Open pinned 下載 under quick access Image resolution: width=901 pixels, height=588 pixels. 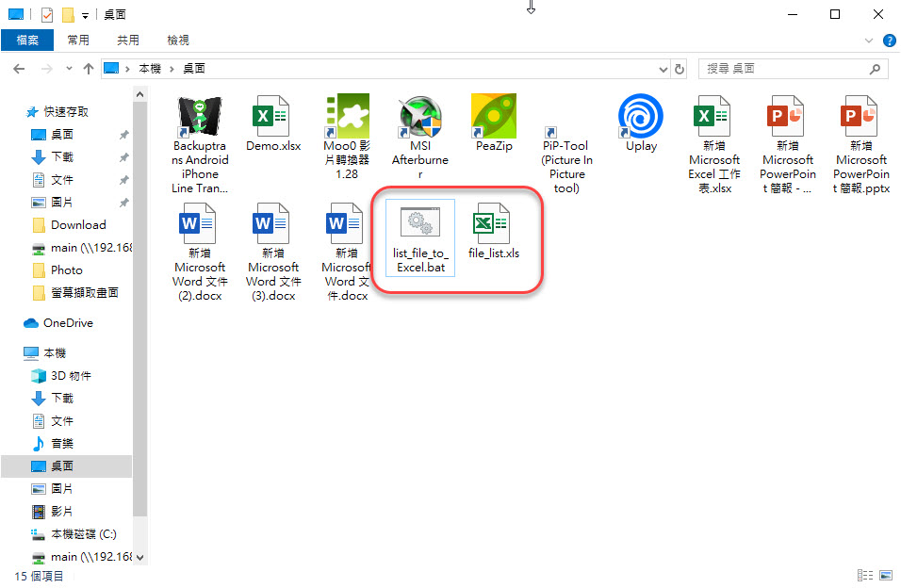52,157
